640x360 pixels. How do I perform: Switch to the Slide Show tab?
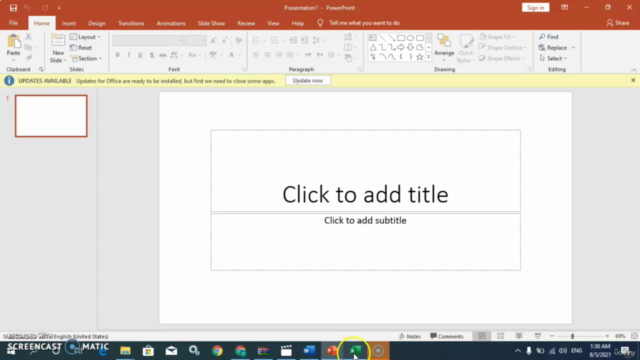click(x=211, y=23)
